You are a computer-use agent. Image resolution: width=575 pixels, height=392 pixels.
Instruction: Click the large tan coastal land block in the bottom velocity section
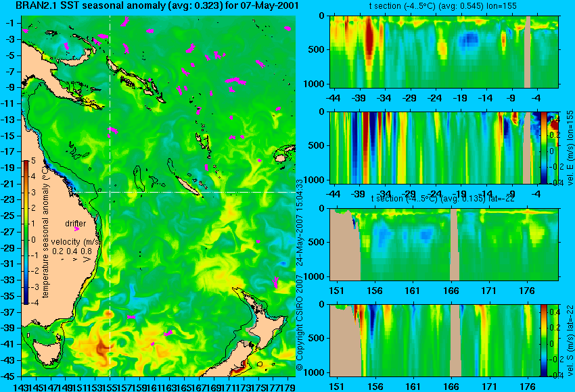[345, 343]
